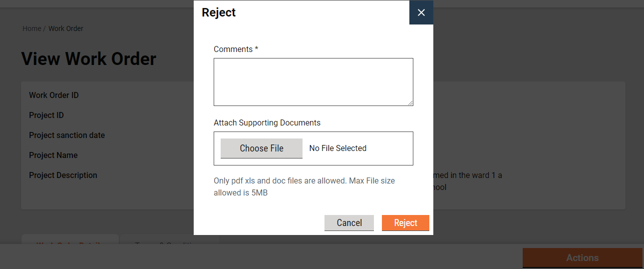Close the Reject dialog with X
This screenshot has height=269, width=644.
pyautogui.click(x=421, y=12)
